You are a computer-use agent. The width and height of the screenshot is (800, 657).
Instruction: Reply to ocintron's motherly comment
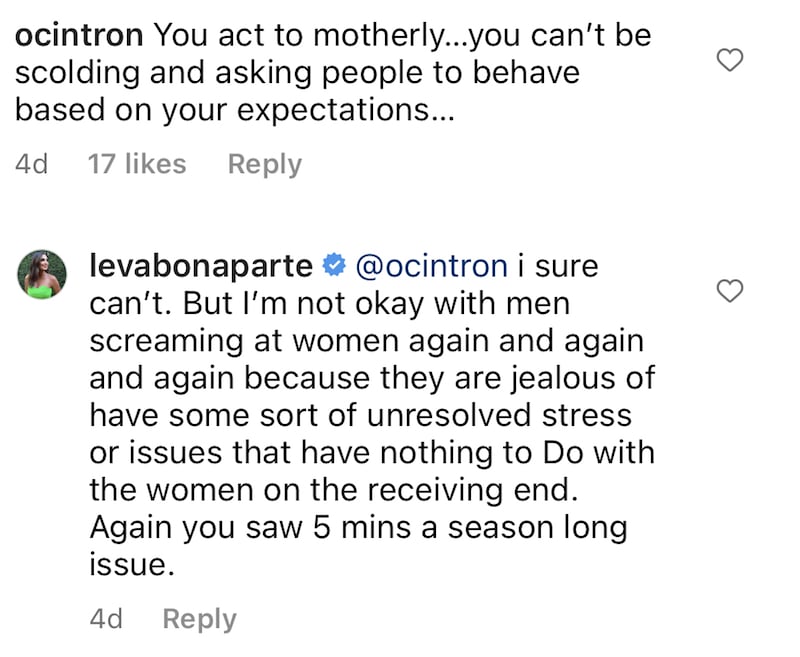click(x=265, y=165)
